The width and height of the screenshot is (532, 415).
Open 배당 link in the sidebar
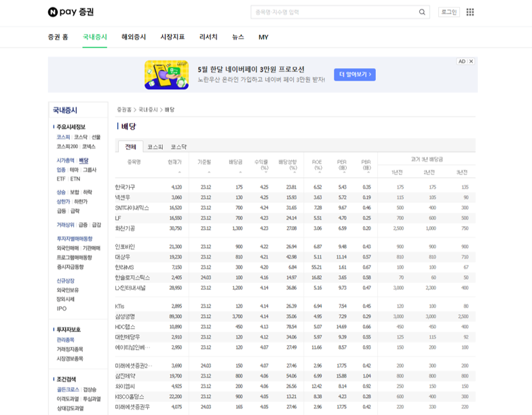[83, 160]
